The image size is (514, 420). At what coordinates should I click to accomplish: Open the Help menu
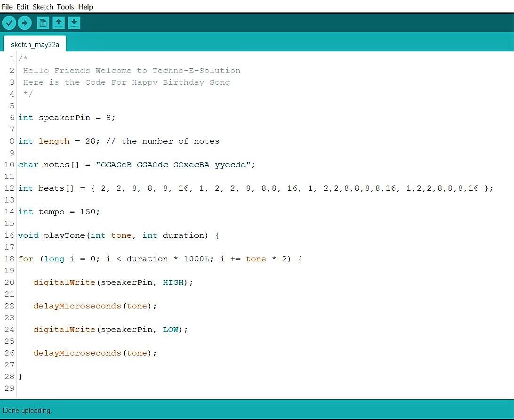pyautogui.click(x=86, y=7)
